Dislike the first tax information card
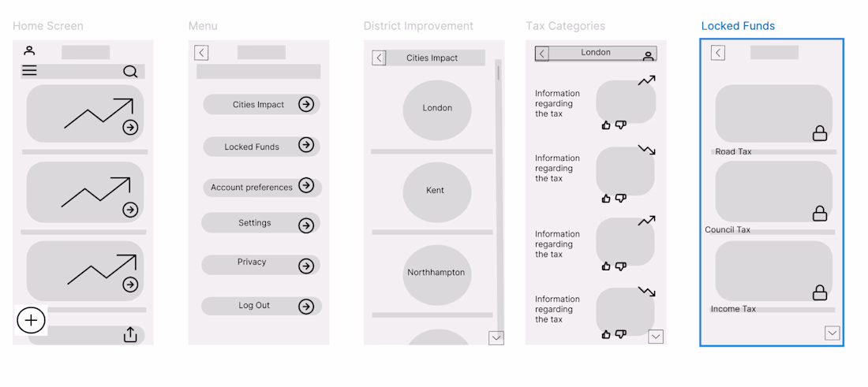The width and height of the screenshot is (868, 387). (x=620, y=125)
